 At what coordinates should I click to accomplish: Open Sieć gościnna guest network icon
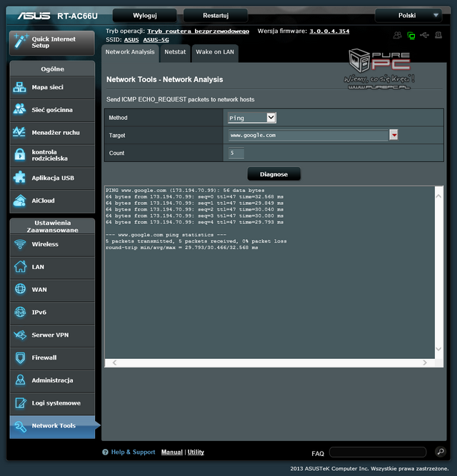[x=19, y=109]
